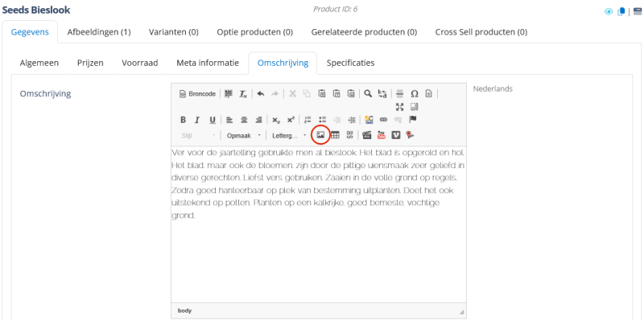This screenshot has width=644, height=320.
Task: Insert a hyperlink with the chain icon
Action: 383,120
